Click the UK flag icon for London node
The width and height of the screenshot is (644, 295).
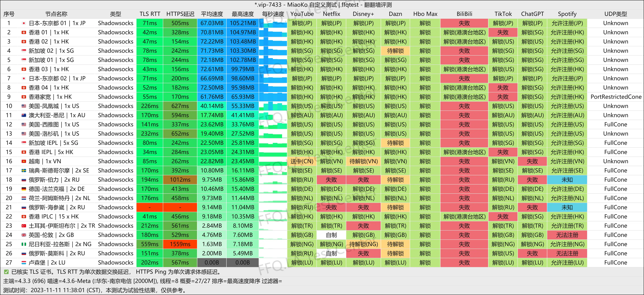click(x=24, y=235)
